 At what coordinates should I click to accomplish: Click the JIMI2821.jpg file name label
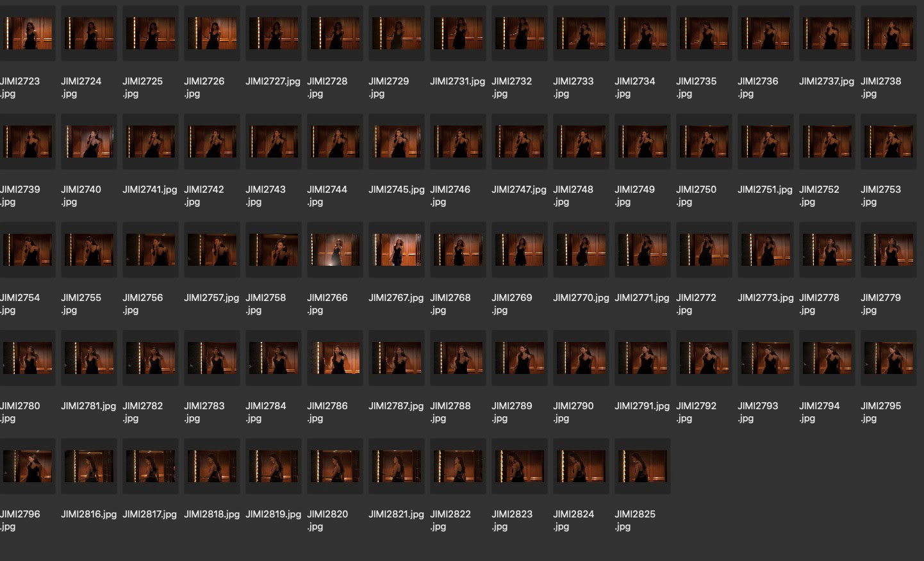[x=396, y=514]
